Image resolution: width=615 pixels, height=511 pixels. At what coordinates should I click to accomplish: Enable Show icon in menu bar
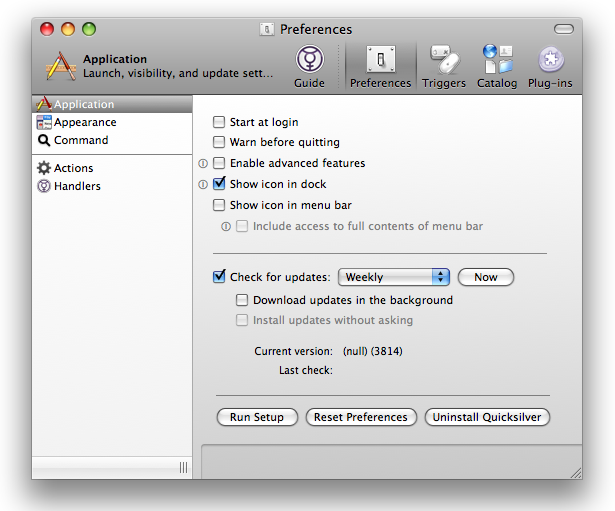tap(219, 205)
